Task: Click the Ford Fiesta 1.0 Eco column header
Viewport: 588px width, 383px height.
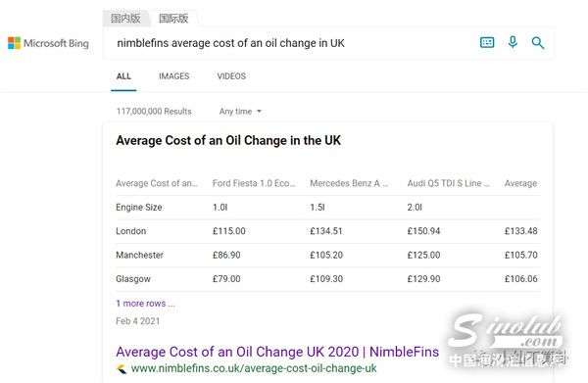Action: click(x=254, y=183)
